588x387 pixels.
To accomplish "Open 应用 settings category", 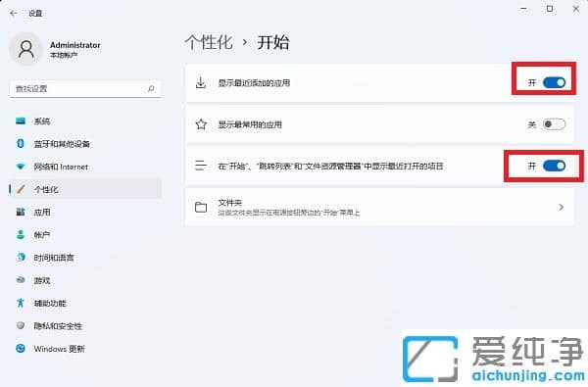I will (85, 213).
